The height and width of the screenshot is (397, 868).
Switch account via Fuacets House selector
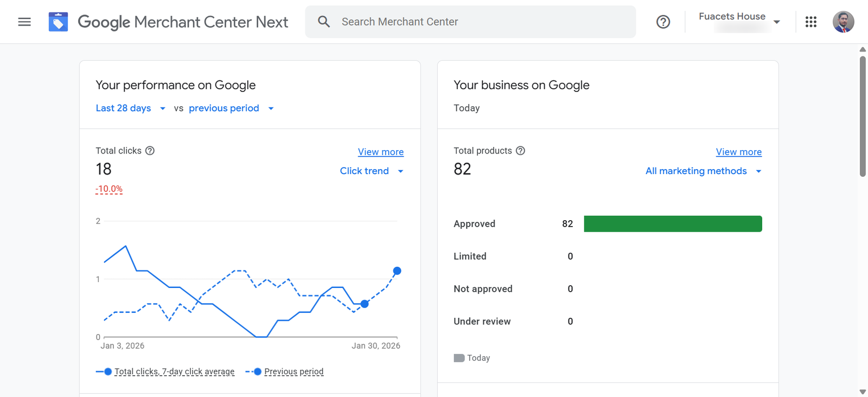click(x=739, y=22)
